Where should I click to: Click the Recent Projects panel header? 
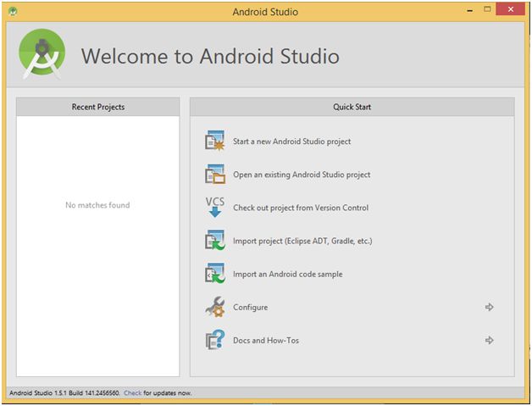click(x=98, y=107)
